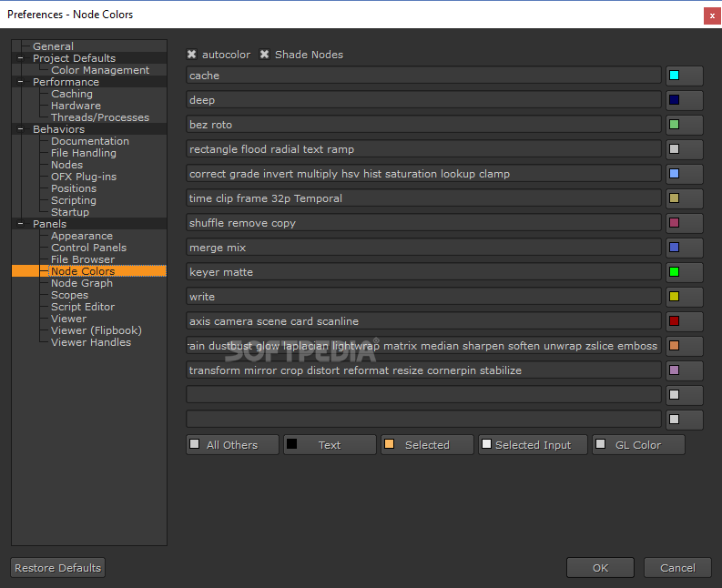Open Scopes preferences
This screenshot has height=588, width=722.
(x=69, y=295)
